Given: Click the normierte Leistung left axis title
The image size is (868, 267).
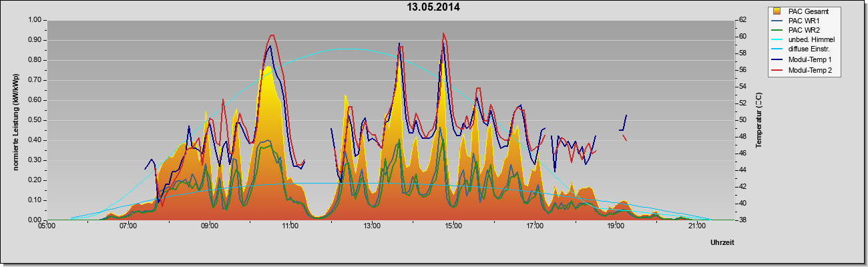Looking at the screenshot, I should tap(15, 120).
